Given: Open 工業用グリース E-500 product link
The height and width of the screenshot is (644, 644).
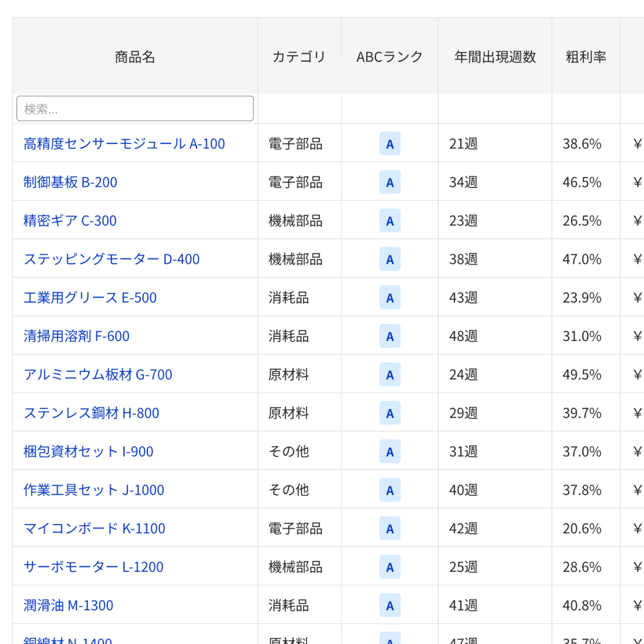Looking at the screenshot, I should (x=90, y=298).
